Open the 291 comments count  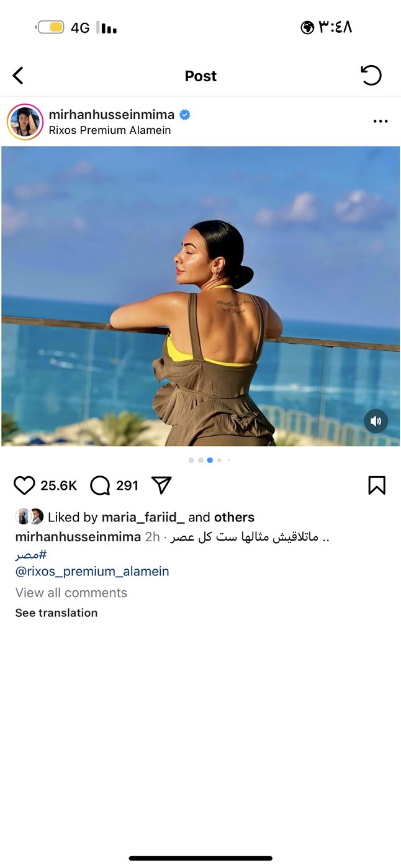[x=127, y=485]
